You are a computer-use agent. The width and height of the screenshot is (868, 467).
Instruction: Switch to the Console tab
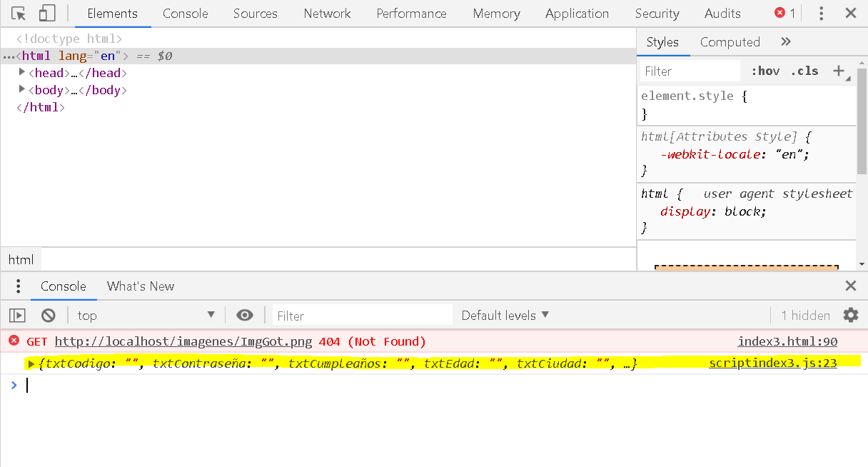186,14
